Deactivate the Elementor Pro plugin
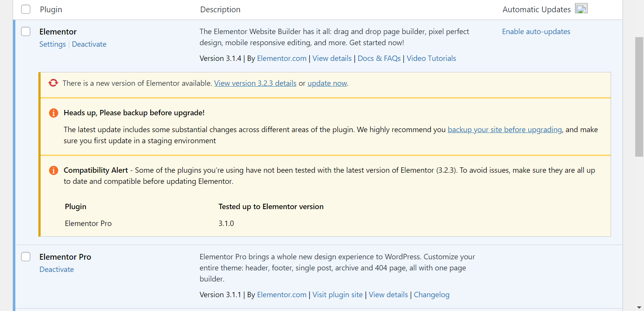Image resolution: width=644 pixels, height=311 pixels. 57,269
